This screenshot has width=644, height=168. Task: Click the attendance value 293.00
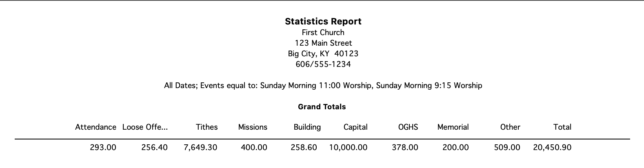coord(103,148)
